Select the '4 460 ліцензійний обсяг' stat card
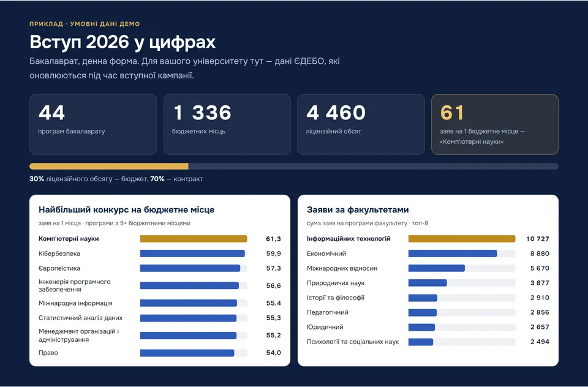The height and width of the screenshot is (387, 588). tap(361, 124)
